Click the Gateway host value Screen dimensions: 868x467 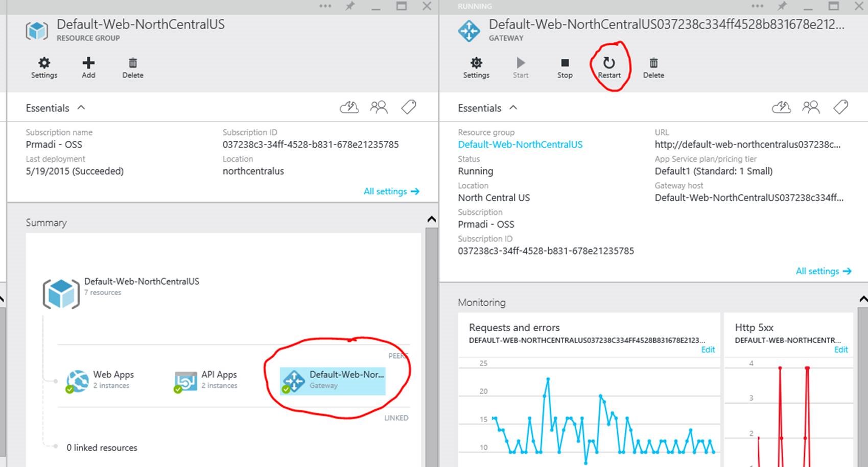pos(749,198)
